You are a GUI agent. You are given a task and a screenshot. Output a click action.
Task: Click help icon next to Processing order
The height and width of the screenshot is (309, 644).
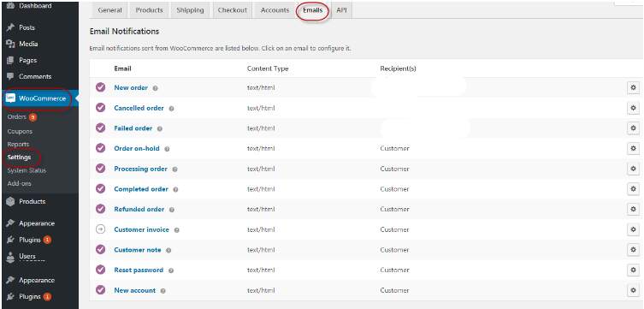[x=174, y=169]
